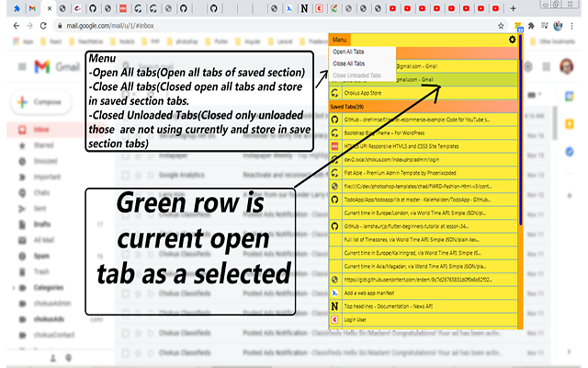Image resolution: width=588 pixels, height=368 pixels.
Task: Click the Saved Tabs(39) section header
Action: (x=424, y=107)
